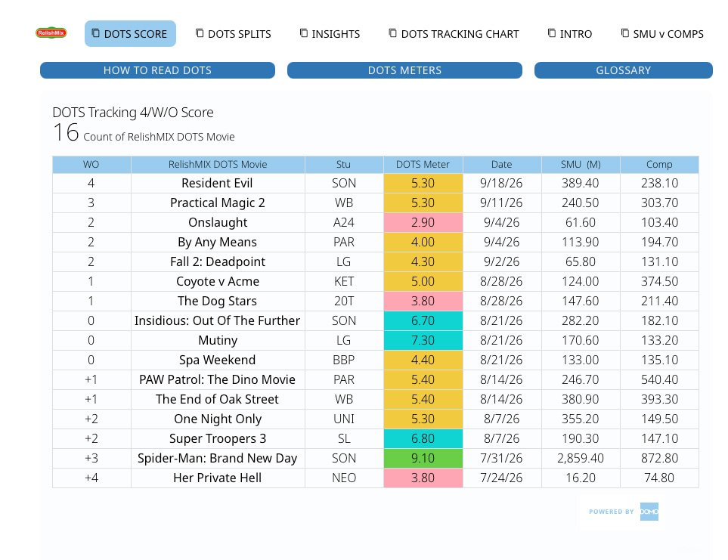The image size is (728, 560).
Task: Click the page icon beside INTRO
Action: pyautogui.click(x=552, y=33)
